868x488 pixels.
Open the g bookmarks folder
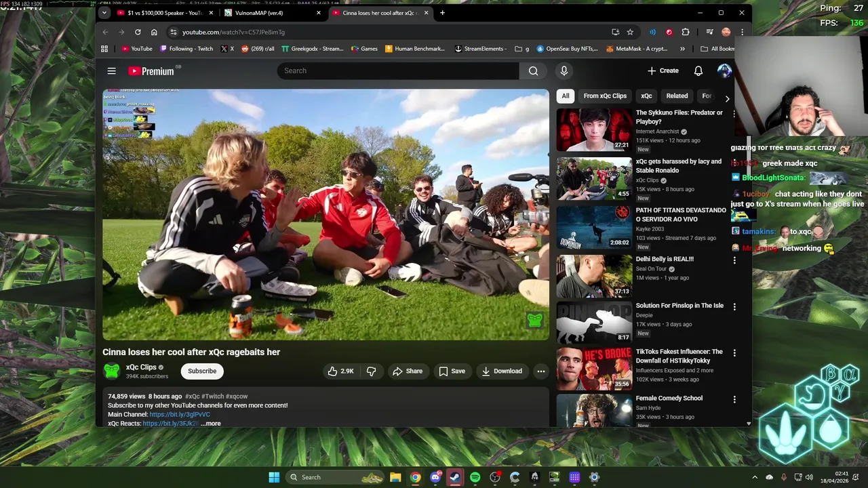521,49
